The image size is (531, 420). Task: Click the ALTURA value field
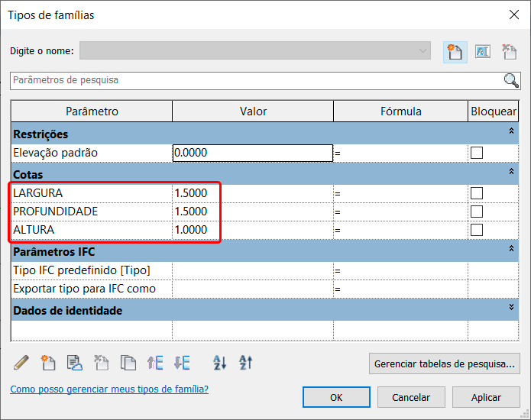point(252,230)
